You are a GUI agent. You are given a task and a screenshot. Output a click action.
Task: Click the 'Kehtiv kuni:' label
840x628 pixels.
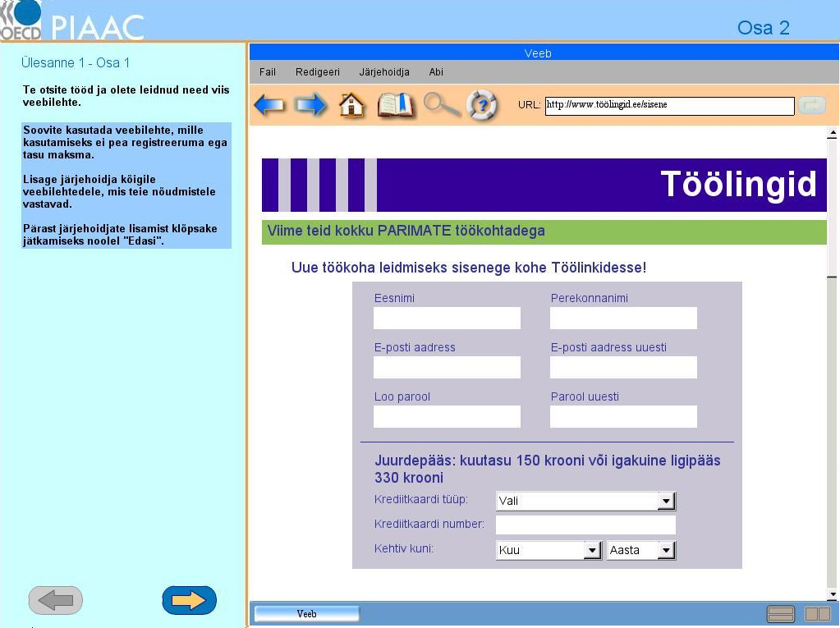point(404,548)
